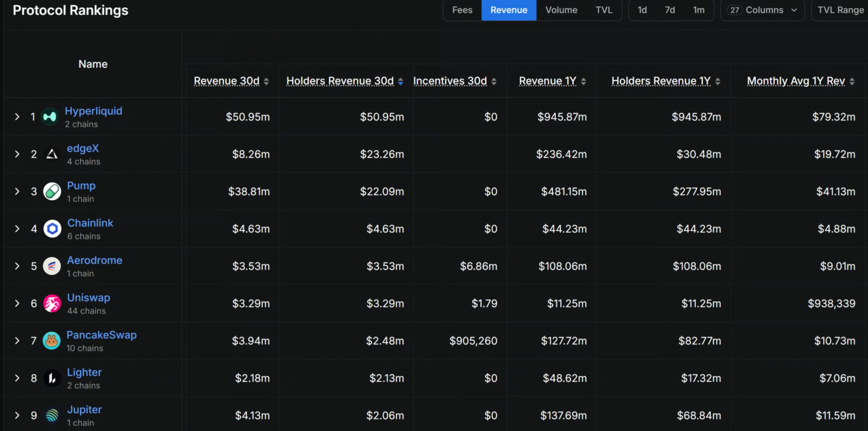Open the Hyperliquid protocol link
This screenshot has width=868, height=431.
[x=94, y=111]
